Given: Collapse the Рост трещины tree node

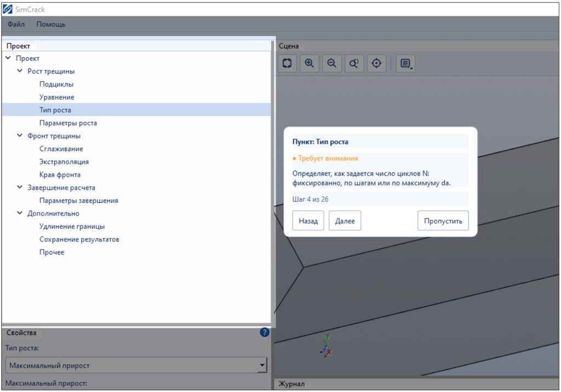Looking at the screenshot, I should coord(20,71).
